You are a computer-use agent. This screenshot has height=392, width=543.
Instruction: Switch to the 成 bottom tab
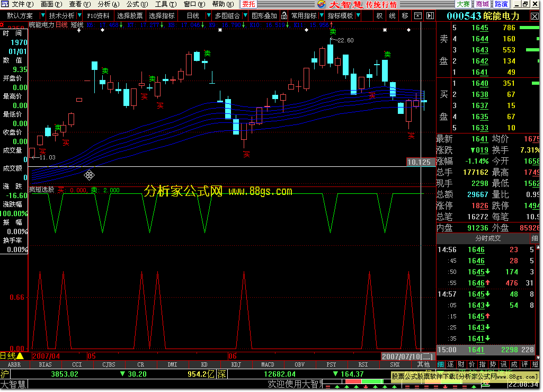coord(514,364)
